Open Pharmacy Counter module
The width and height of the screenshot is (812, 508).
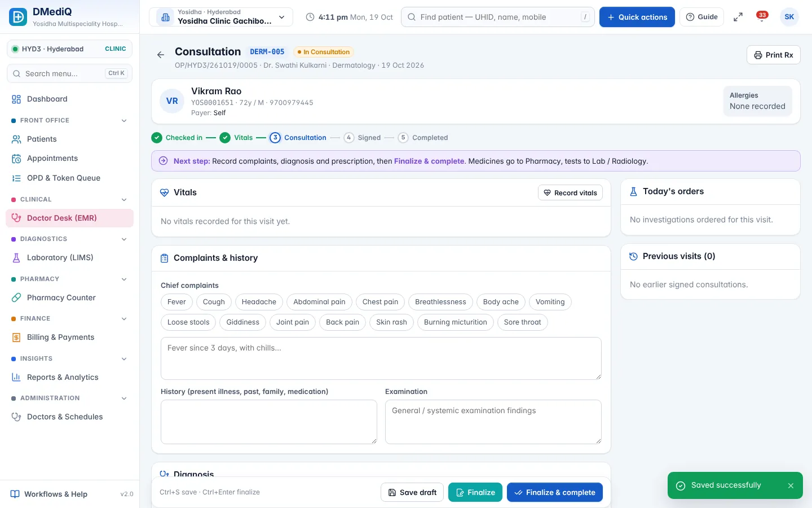pyautogui.click(x=69, y=297)
